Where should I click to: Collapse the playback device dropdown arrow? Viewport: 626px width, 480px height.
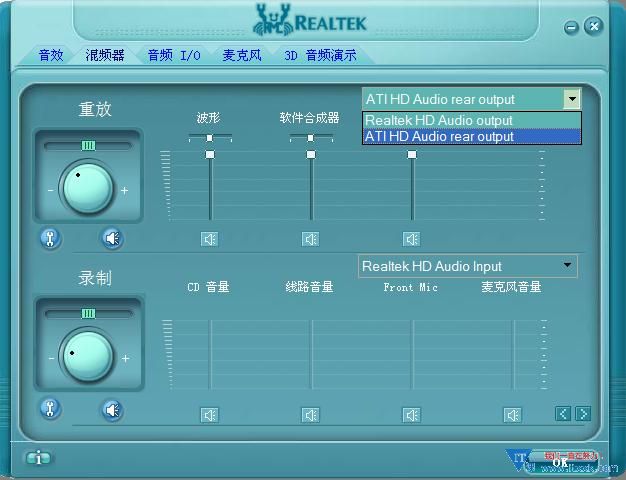[x=572, y=99]
